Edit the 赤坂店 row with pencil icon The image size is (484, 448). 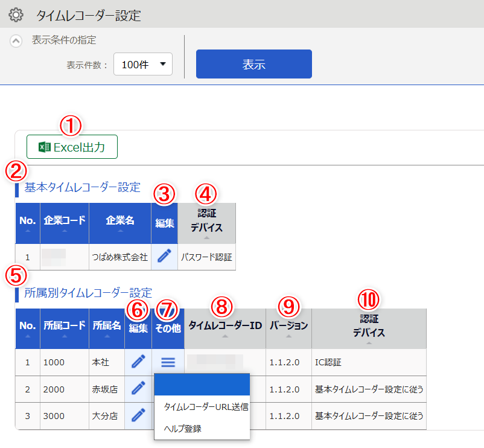(x=138, y=389)
